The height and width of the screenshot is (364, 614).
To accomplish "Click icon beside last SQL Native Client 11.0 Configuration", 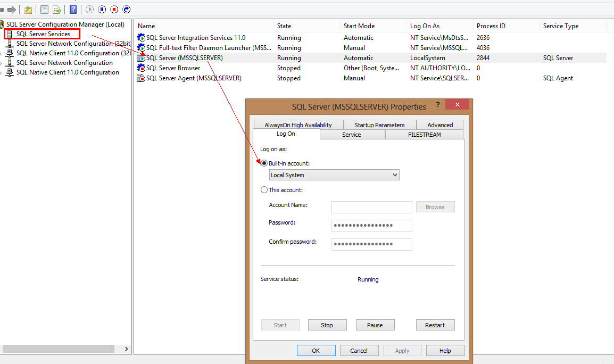I will [x=10, y=72].
